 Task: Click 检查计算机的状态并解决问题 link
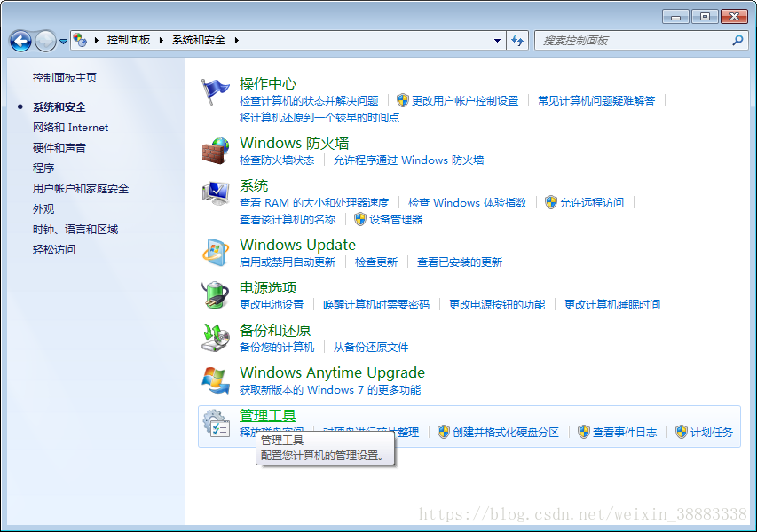coord(309,100)
